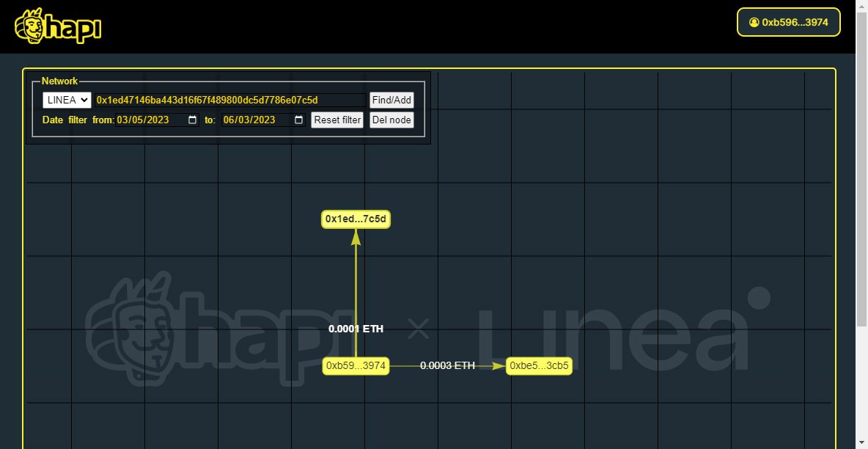Click the hapi logo in the header

[58, 26]
